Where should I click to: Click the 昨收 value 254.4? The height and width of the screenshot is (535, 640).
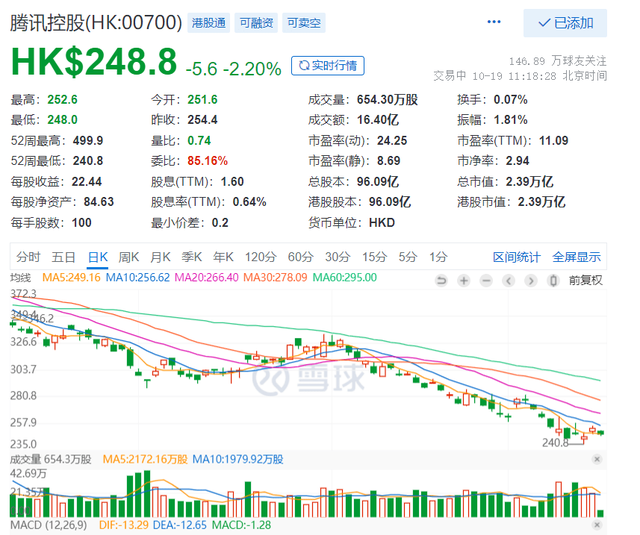pos(202,120)
